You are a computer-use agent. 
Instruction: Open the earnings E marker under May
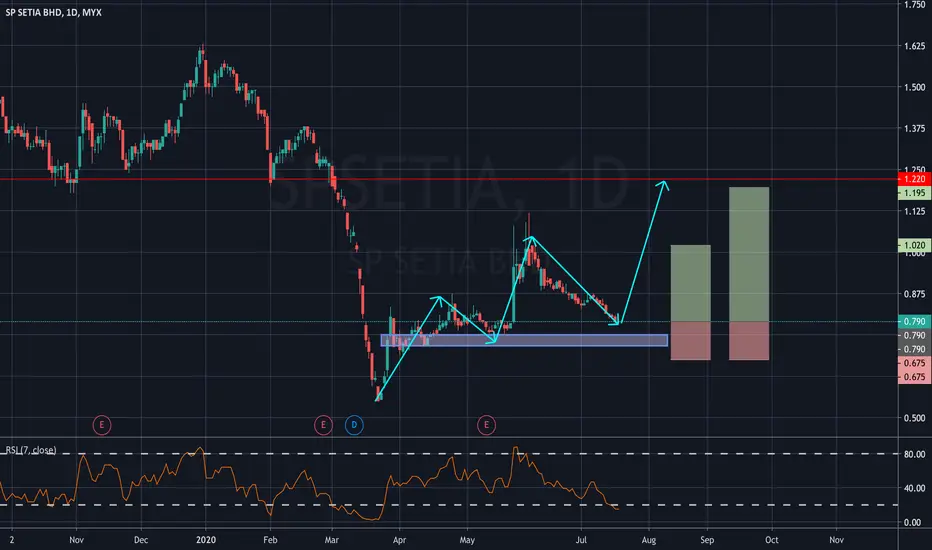486,425
